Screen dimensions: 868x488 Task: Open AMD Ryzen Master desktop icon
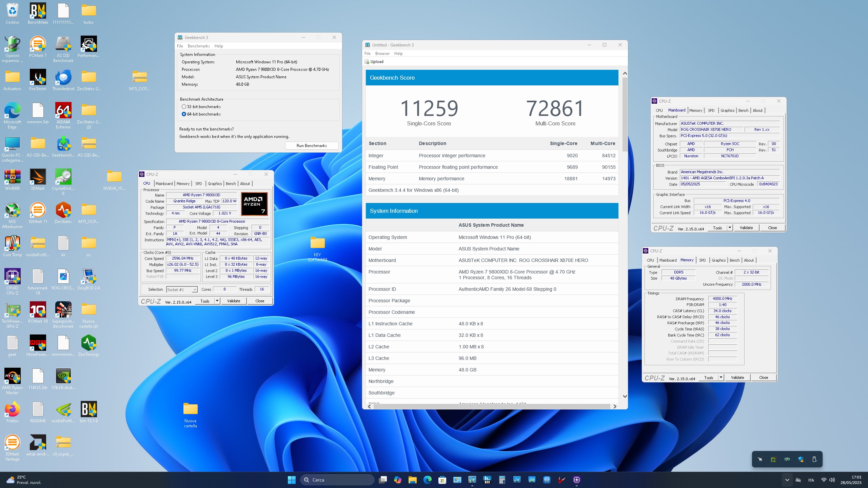(12, 381)
